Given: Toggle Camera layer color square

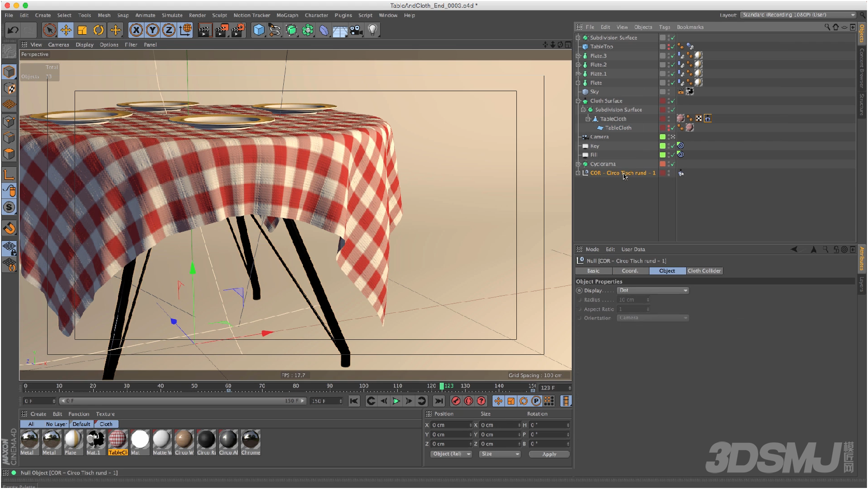Looking at the screenshot, I should coord(662,137).
